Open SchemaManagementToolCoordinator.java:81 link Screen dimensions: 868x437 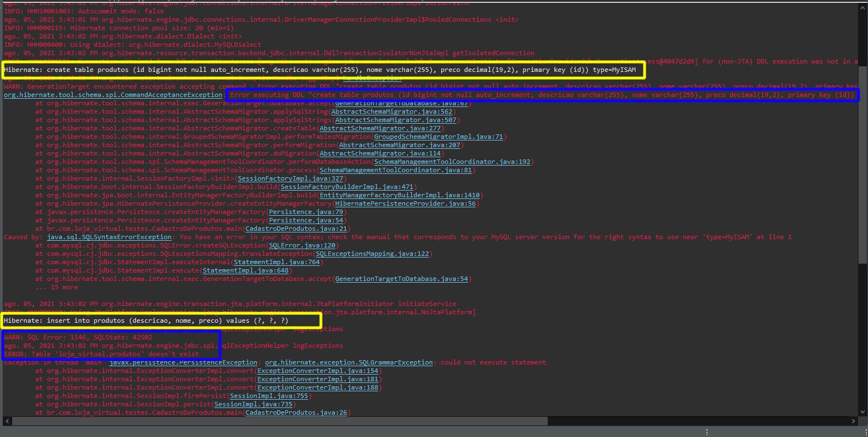coord(396,171)
